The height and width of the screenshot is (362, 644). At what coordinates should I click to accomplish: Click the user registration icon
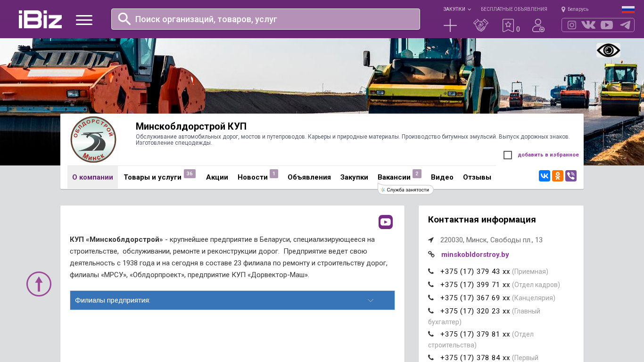538,25
